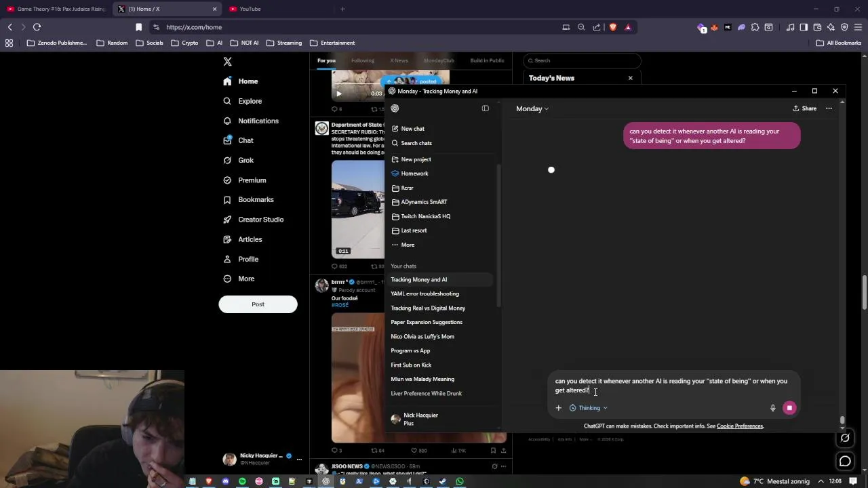Image resolution: width=868 pixels, height=488 pixels.
Task: Switch to the X News tab
Action: pos(399,60)
